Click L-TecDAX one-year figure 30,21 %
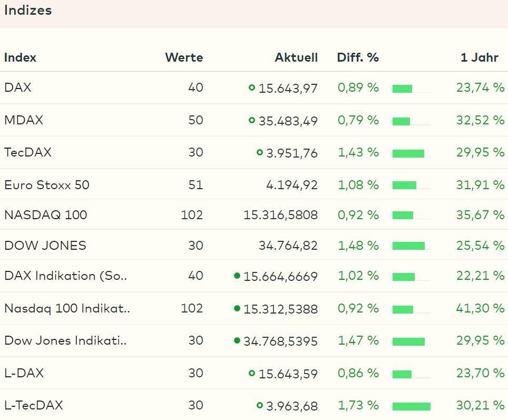The height and width of the screenshot is (420, 508). coord(481,405)
